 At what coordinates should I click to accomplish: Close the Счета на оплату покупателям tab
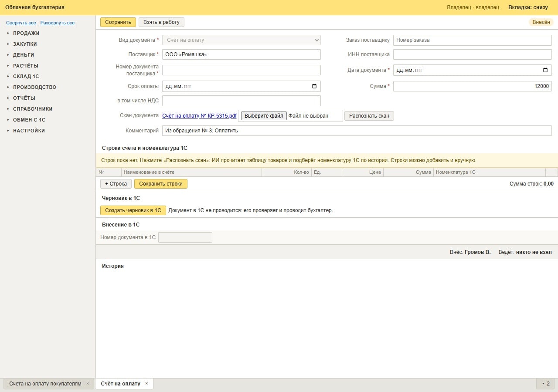coord(87,384)
